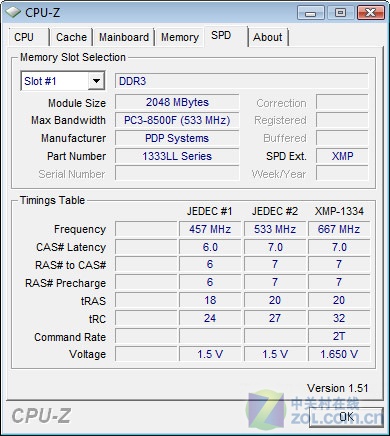
Task: Click the Timings Table group title
Action: tap(52, 200)
